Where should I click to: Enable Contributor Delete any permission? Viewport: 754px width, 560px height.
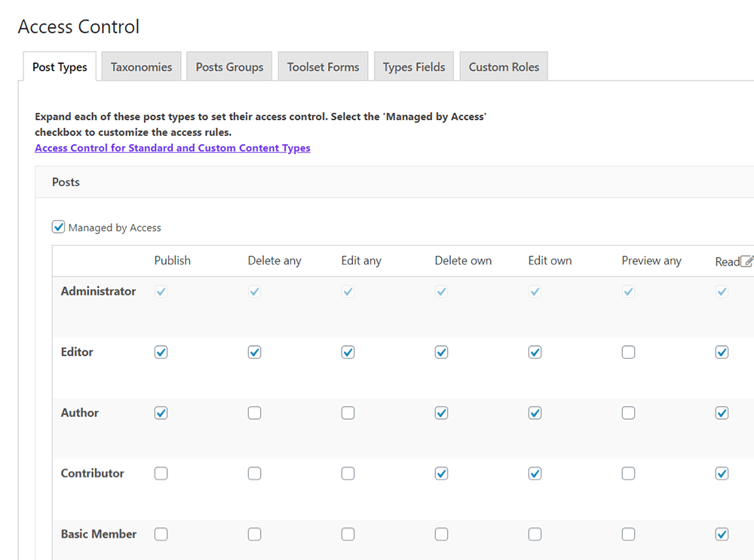(254, 473)
